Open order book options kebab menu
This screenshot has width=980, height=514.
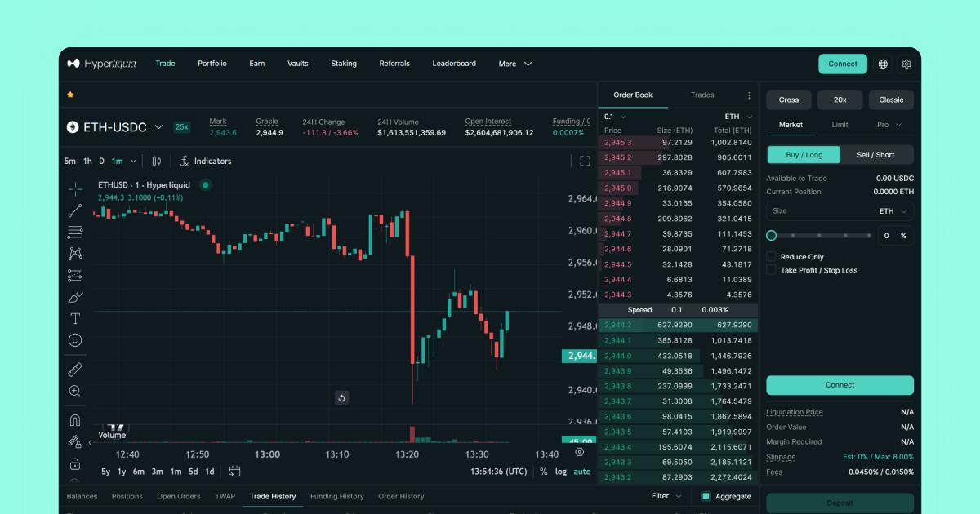tap(749, 95)
